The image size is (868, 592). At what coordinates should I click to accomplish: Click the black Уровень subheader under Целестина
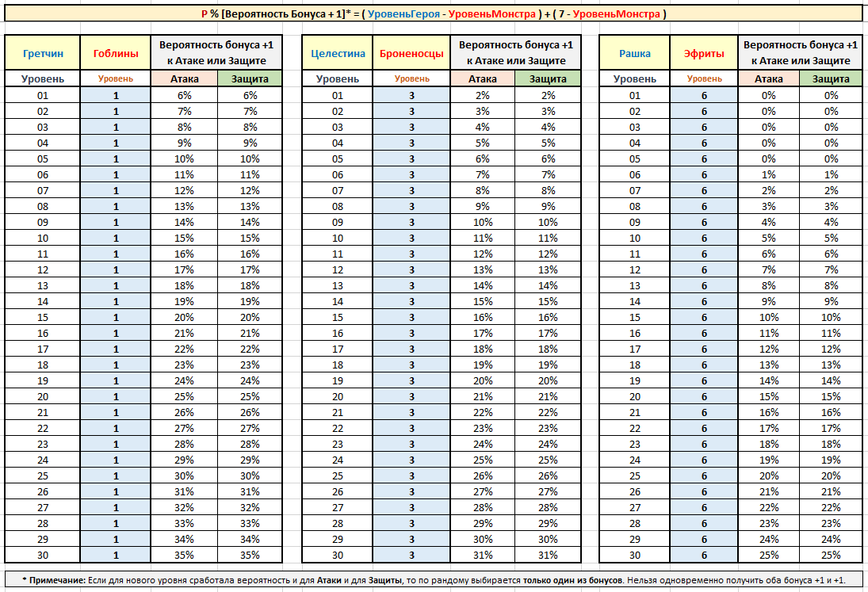click(x=338, y=78)
